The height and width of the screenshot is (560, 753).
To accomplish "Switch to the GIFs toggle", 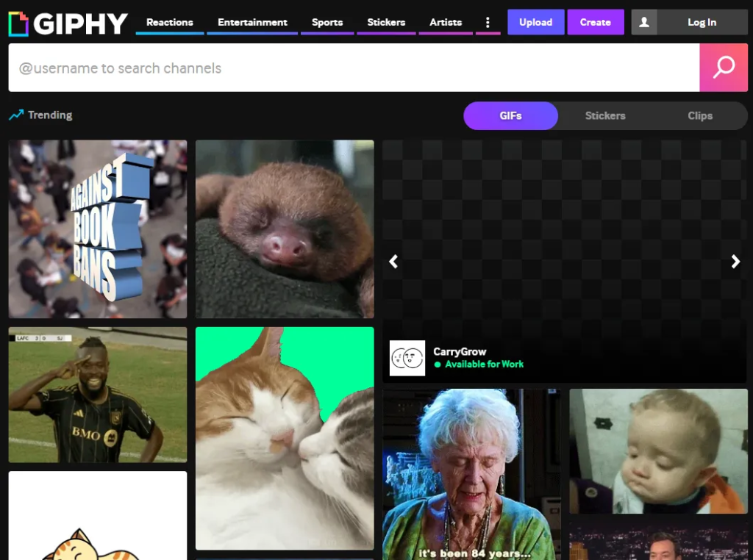I will pos(510,115).
